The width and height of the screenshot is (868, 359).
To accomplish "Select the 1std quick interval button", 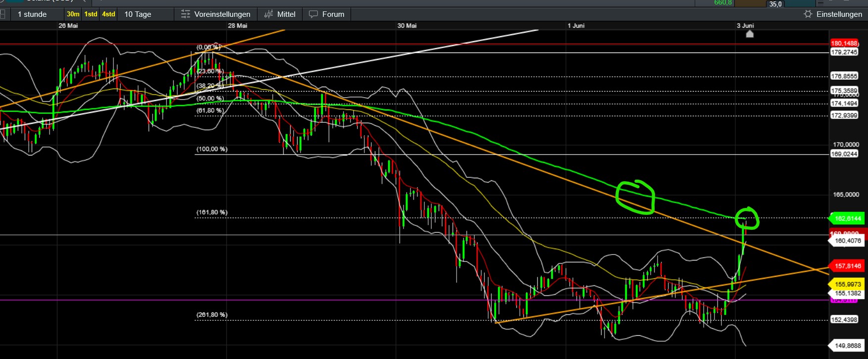I will [91, 14].
